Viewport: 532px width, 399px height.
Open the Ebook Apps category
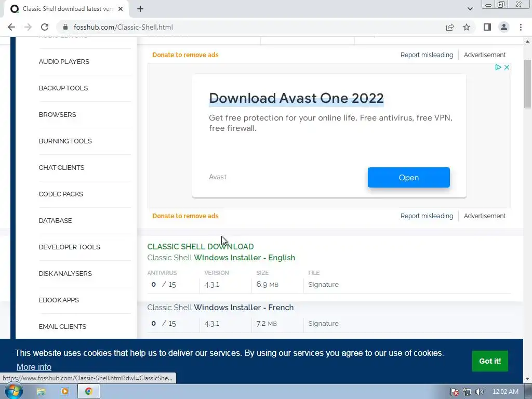point(59,300)
